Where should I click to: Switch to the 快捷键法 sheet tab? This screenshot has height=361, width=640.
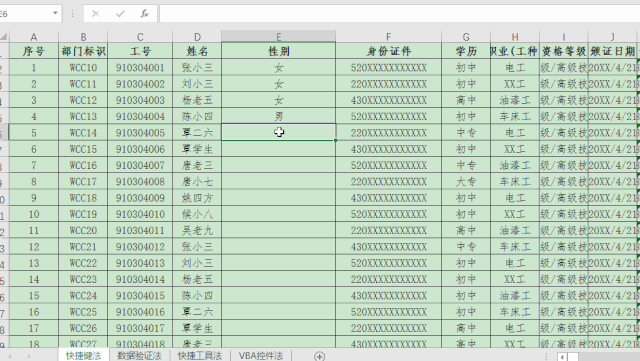coord(83,355)
